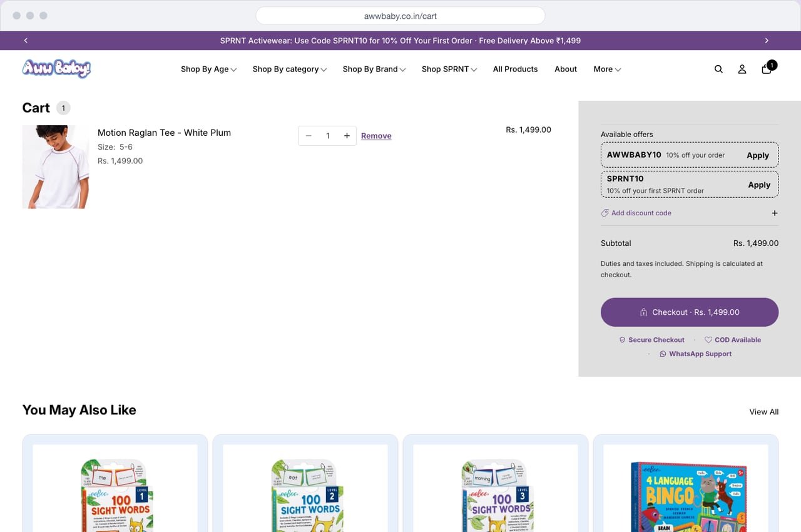Increase quantity with plus button
This screenshot has height=532, width=801.
point(347,136)
